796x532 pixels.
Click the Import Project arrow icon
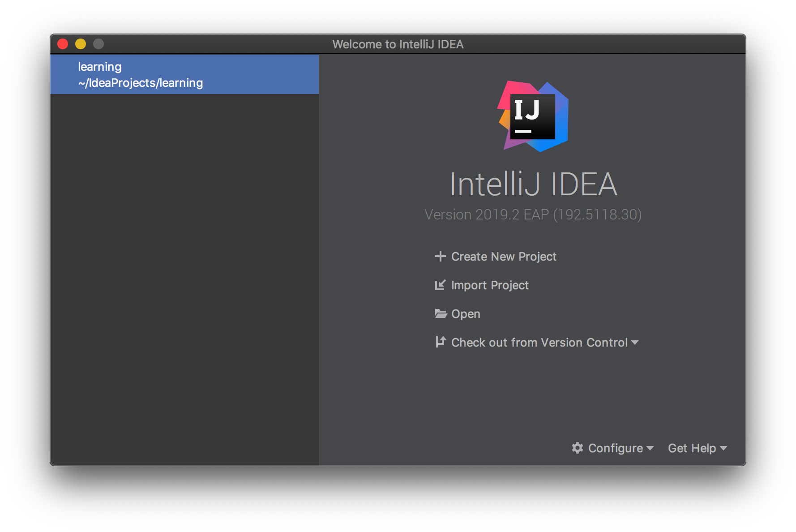point(441,285)
